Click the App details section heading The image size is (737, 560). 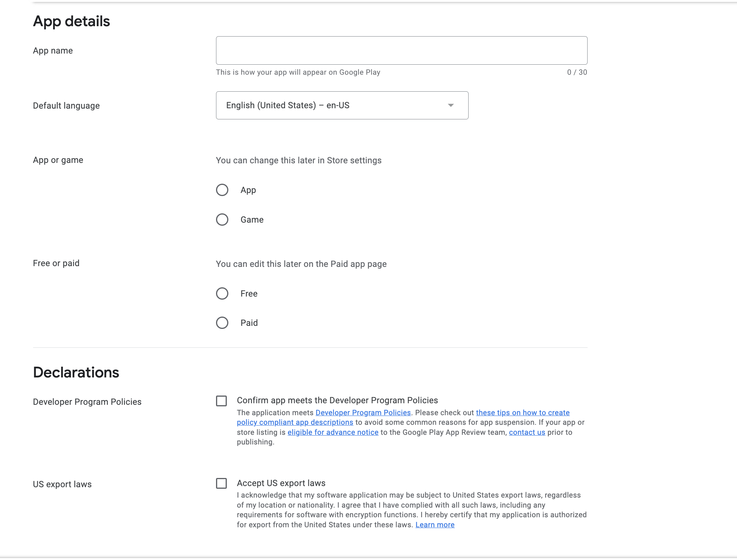(x=71, y=21)
